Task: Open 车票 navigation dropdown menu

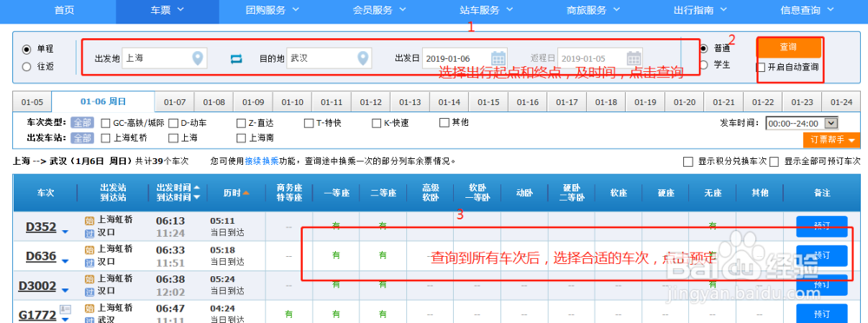Action: [x=168, y=10]
